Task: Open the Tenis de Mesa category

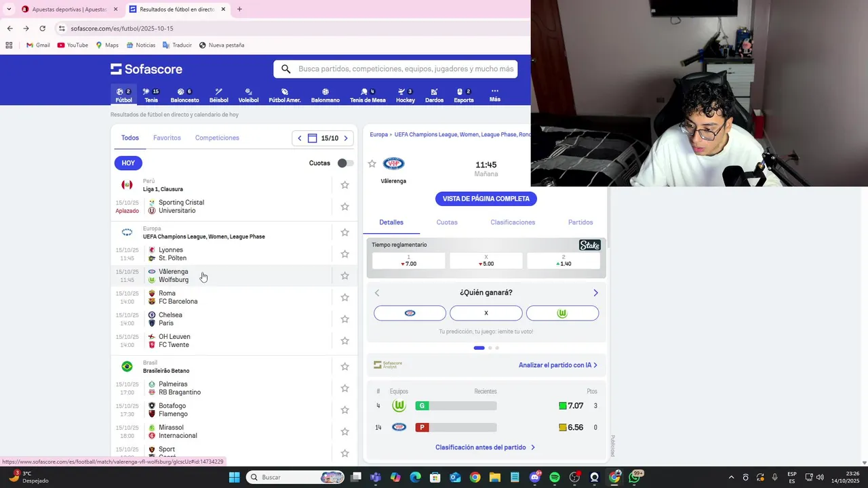Action: point(368,95)
